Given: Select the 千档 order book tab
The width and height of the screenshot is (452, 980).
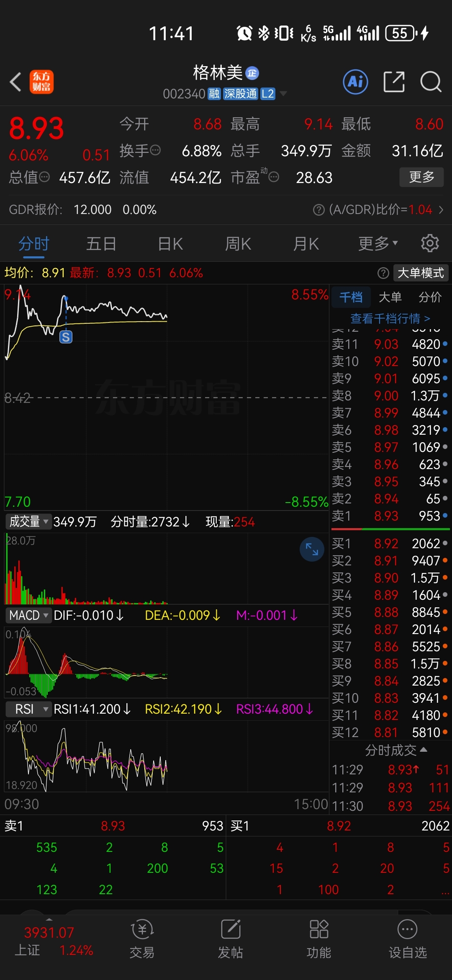Looking at the screenshot, I should click(x=351, y=297).
